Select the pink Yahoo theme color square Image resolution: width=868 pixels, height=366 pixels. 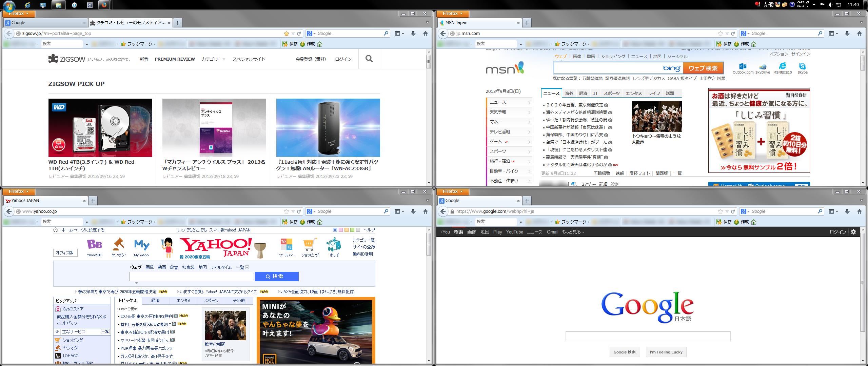click(341, 230)
